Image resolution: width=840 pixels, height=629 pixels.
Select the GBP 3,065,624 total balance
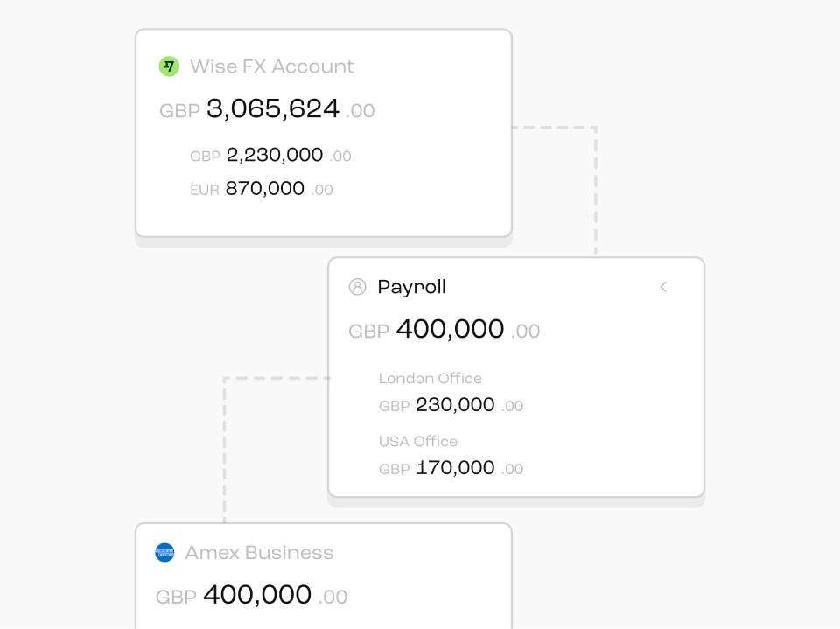point(267,109)
